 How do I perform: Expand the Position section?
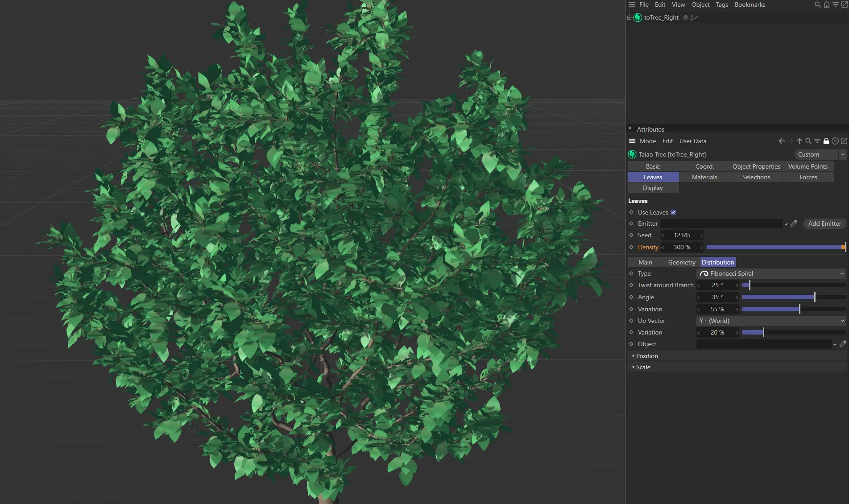point(647,356)
